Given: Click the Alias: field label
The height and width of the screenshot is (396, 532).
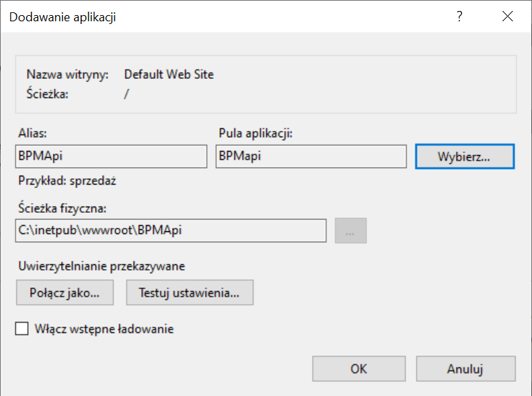Looking at the screenshot, I should pos(32,133).
